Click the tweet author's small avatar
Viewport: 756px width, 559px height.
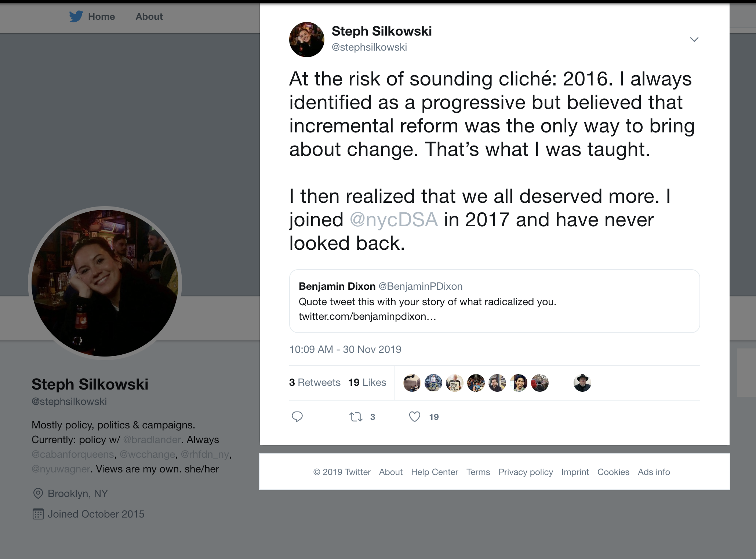[306, 40]
